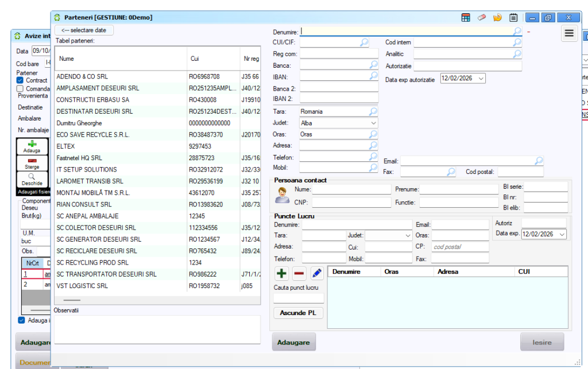This screenshot has width=588, height=369.
Task: Edit work point with pencil icon
Action: (316, 274)
